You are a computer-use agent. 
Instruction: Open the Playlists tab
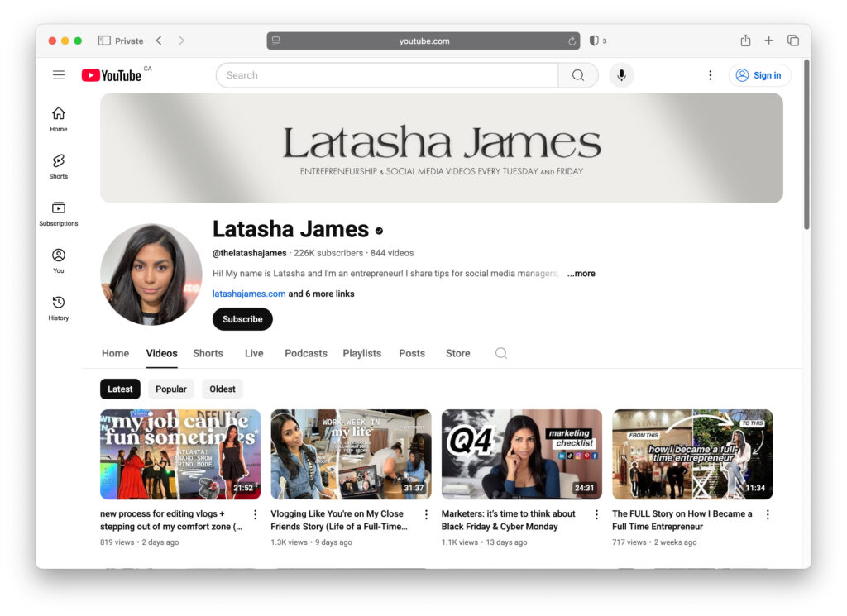pos(362,353)
